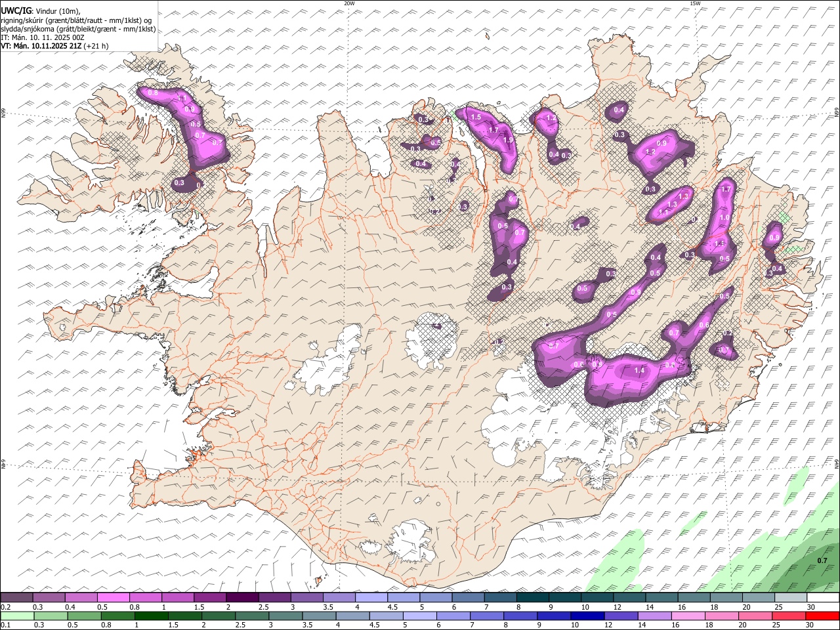The width and height of the screenshot is (840, 630).
Task: Click the white swatch after 30 on the upper scale
Action: point(822,598)
